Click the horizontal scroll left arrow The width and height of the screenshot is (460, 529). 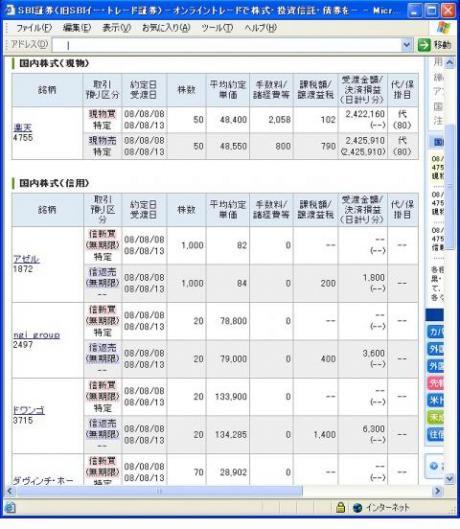(x=10, y=491)
